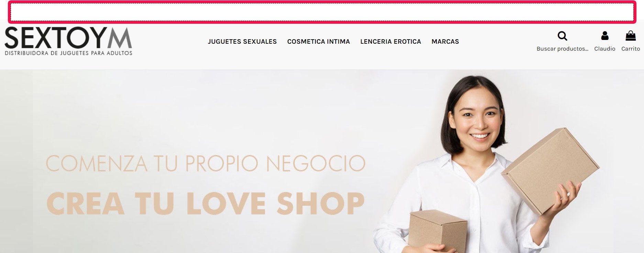Viewport: 644px width, 253px height.
Task: Open the shopping bag cart icon
Action: tap(631, 35)
